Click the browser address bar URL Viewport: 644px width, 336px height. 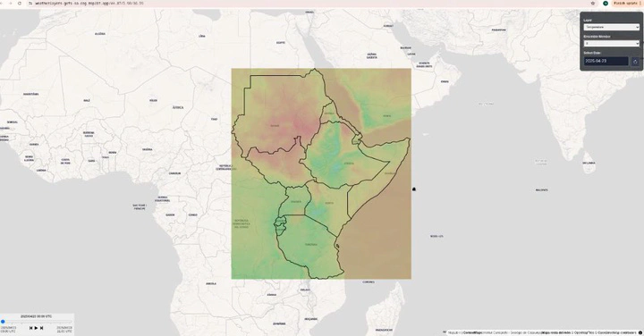89,4
